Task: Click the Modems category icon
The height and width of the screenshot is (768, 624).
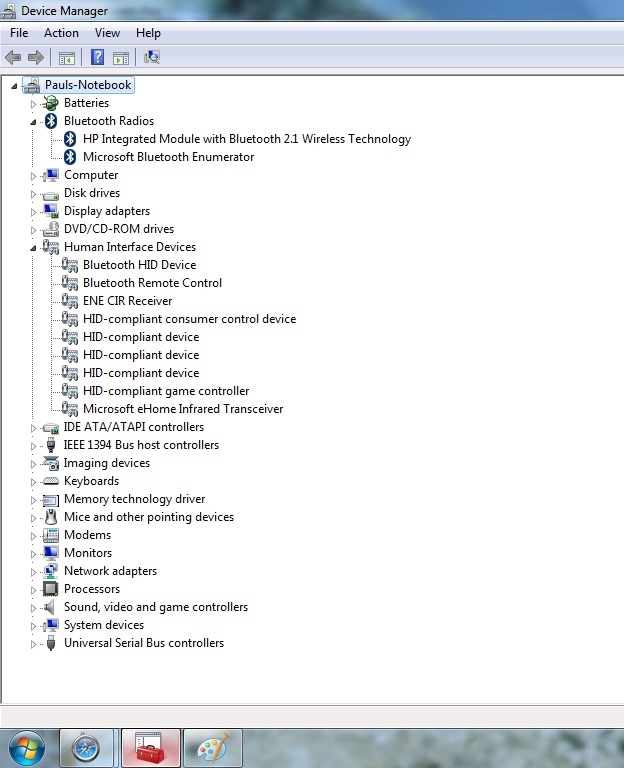Action: tap(50, 535)
